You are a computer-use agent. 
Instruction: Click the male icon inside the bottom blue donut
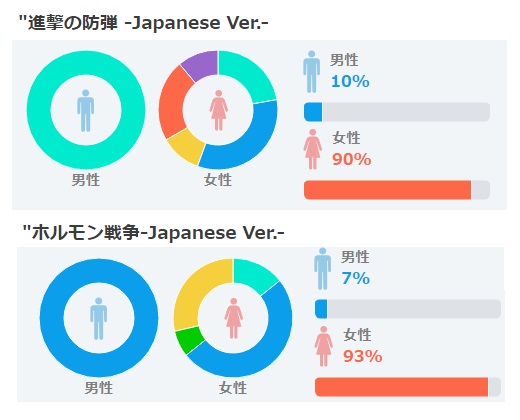point(98,319)
